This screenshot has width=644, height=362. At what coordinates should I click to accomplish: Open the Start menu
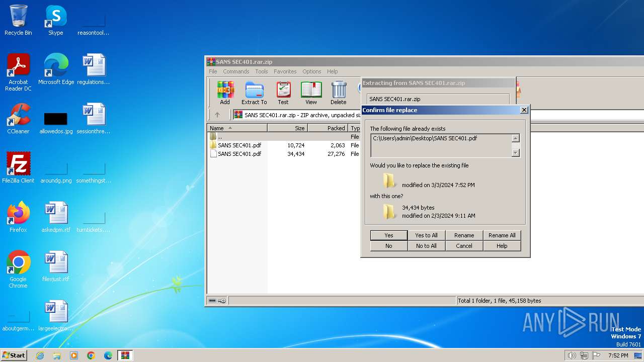(14, 355)
